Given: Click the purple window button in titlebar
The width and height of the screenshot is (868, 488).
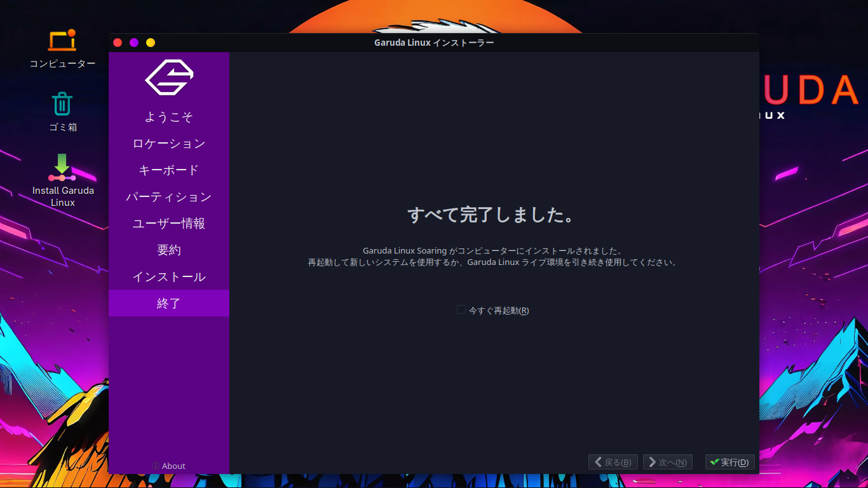Looking at the screenshot, I should pyautogui.click(x=134, y=43).
